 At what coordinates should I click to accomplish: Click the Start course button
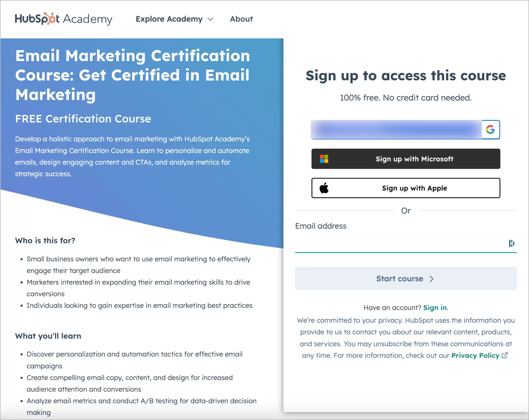405,278
